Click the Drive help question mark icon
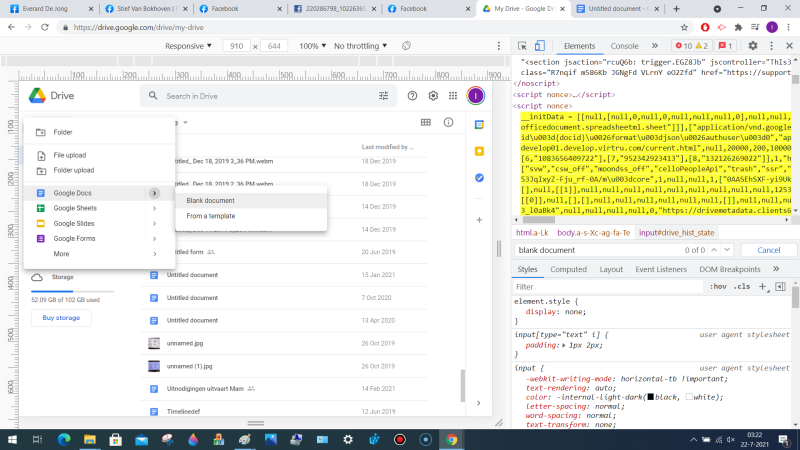Screen dimensions: 800x450 411,96
